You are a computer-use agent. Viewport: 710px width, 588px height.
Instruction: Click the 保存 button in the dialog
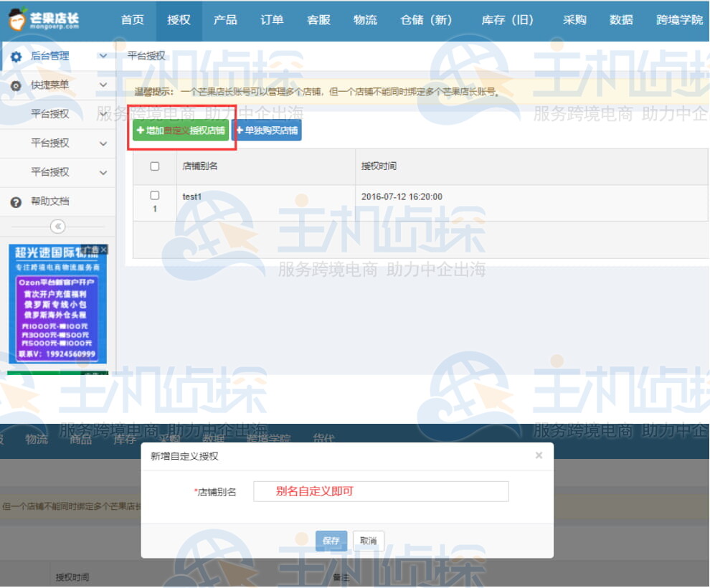(331, 541)
